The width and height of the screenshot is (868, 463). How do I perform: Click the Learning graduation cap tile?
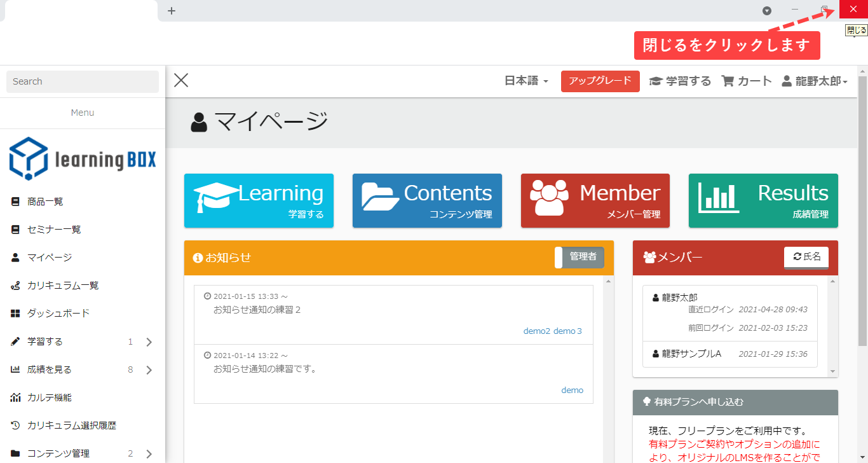coord(258,200)
